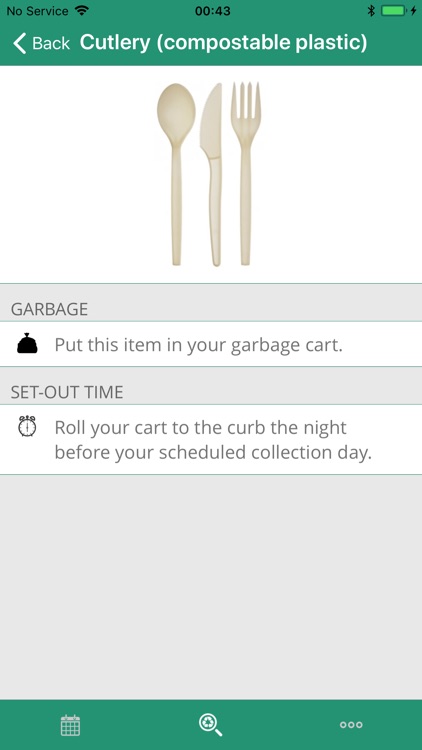Tap the garbage bag icon

[x=27, y=343]
